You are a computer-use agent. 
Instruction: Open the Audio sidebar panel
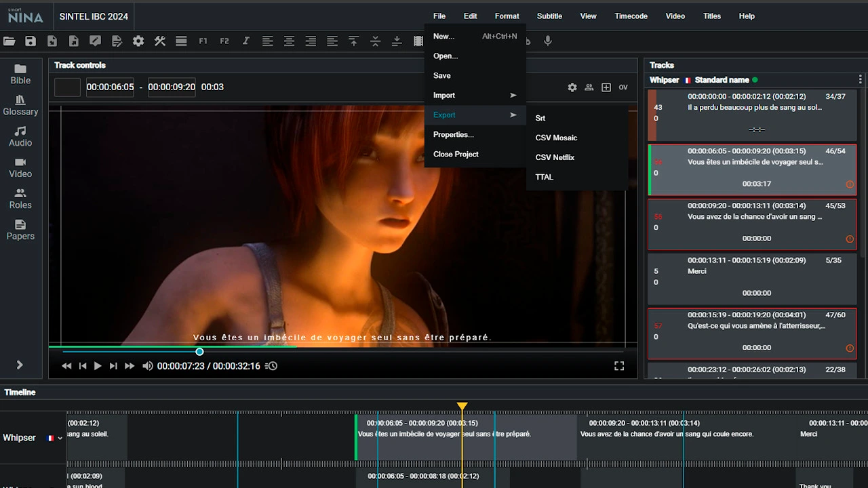(x=20, y=137)
